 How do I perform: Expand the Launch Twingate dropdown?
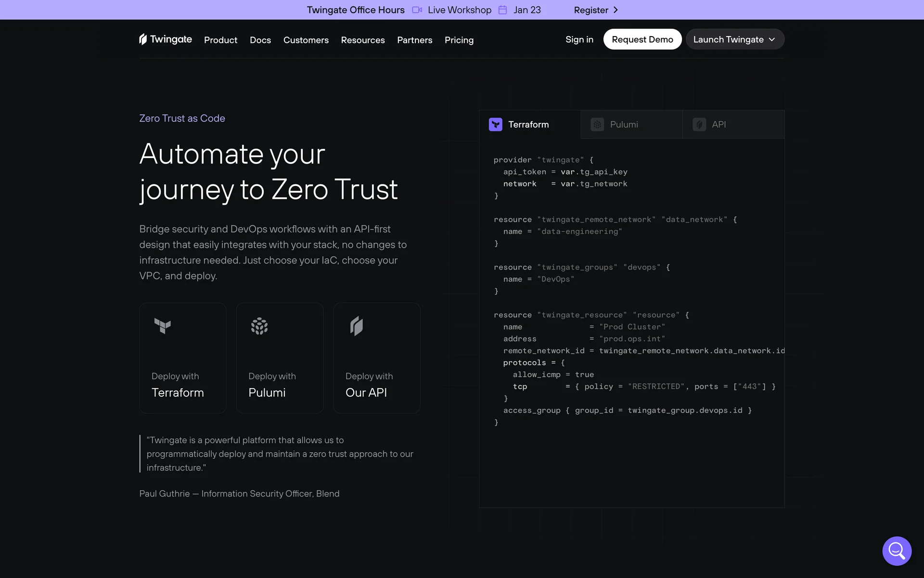734,39
